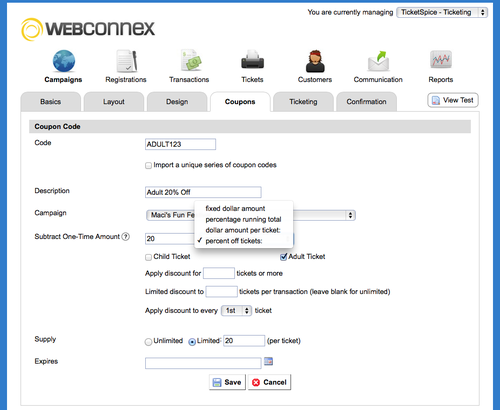Screen dimensions: 500x410
Task: Choose dollar amount per ticket option
Action: pyautogui.click(x=243, y=230)
